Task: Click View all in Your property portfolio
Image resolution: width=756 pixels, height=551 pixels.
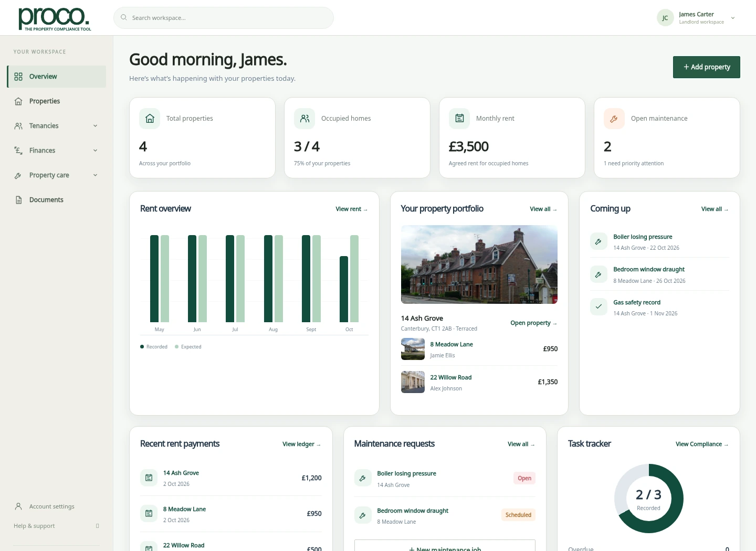Action: (x=543, y=209)
